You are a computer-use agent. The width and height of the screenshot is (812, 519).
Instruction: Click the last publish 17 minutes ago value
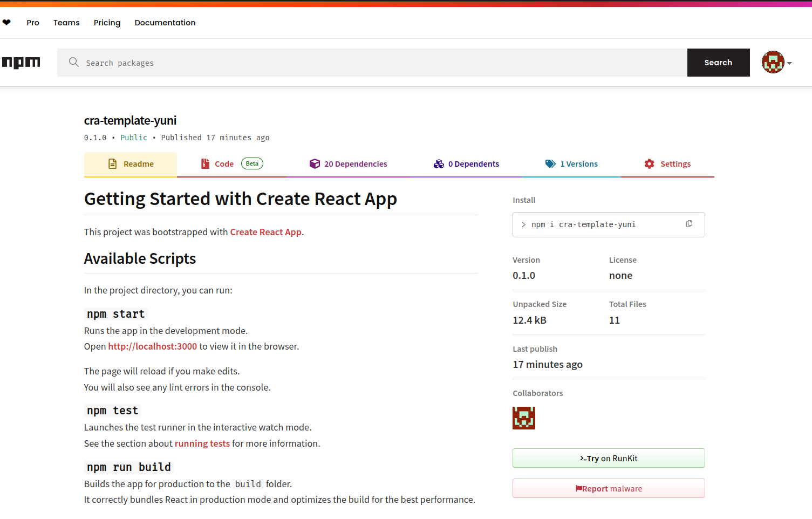[x=548, y=365]
